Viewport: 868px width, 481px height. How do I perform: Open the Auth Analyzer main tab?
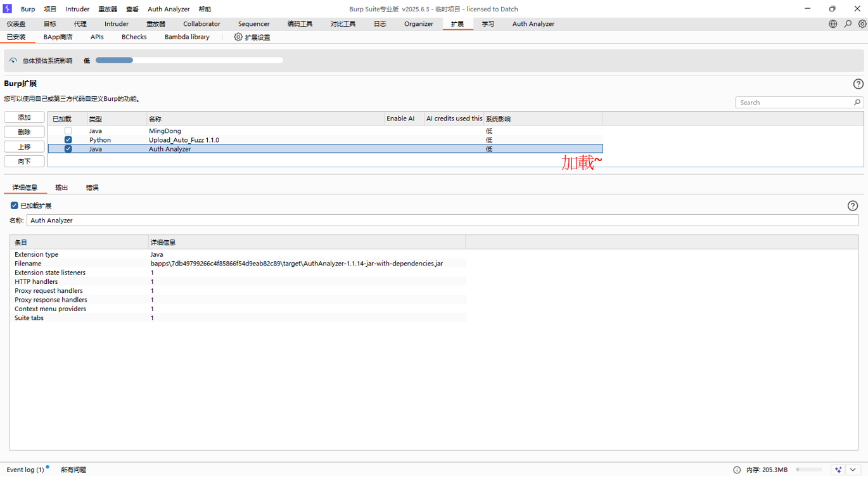533,23
